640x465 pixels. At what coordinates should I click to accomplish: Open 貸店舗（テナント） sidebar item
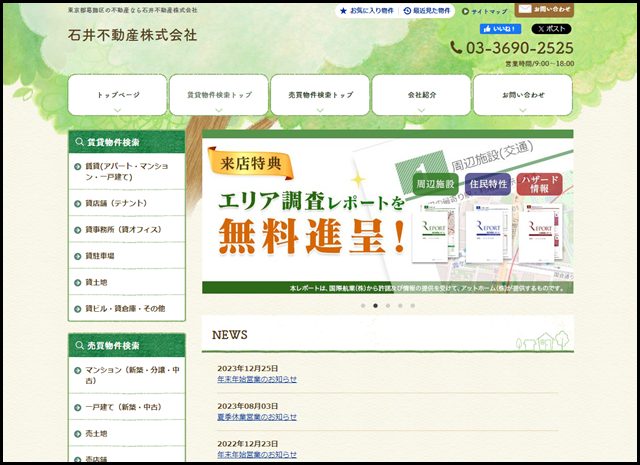[127, 203]
